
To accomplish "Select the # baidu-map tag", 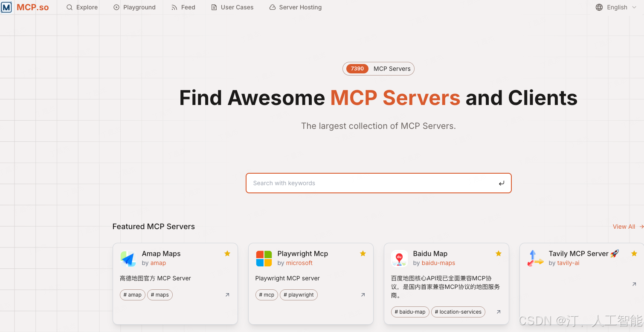I will pyautogui.click(x=410, y=312).
